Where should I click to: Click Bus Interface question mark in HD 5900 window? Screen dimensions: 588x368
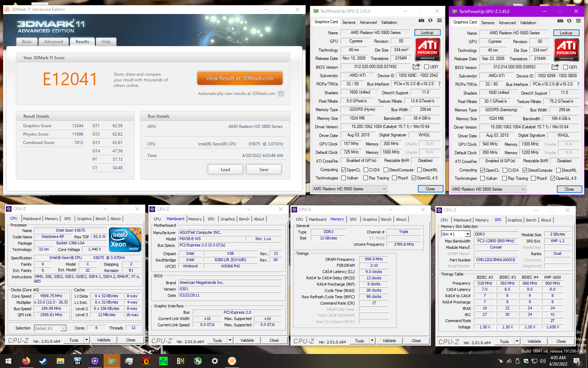pyautogui.click(x=439, y=84)
